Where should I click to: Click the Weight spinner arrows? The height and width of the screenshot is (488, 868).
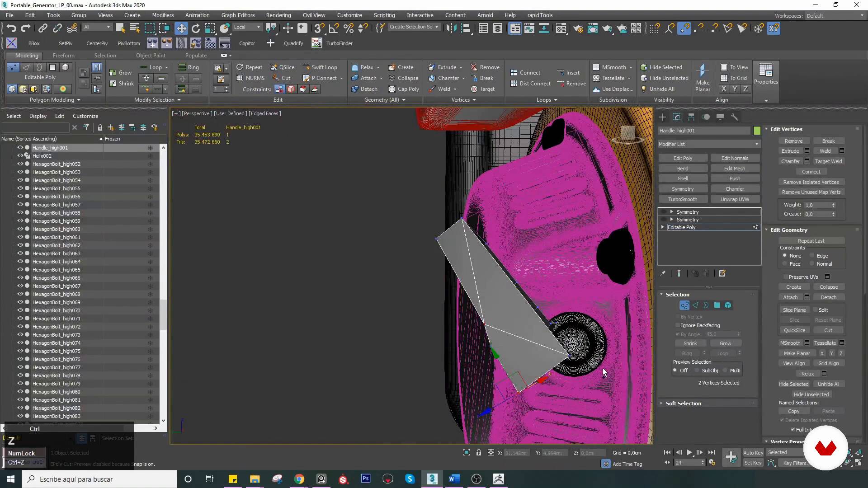click(833, 205)
